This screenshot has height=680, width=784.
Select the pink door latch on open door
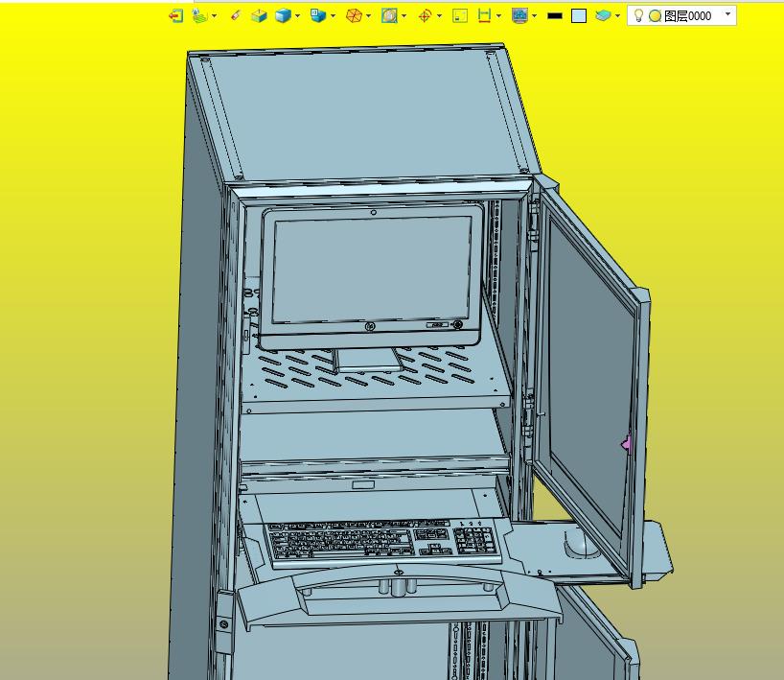pos(627,444)
